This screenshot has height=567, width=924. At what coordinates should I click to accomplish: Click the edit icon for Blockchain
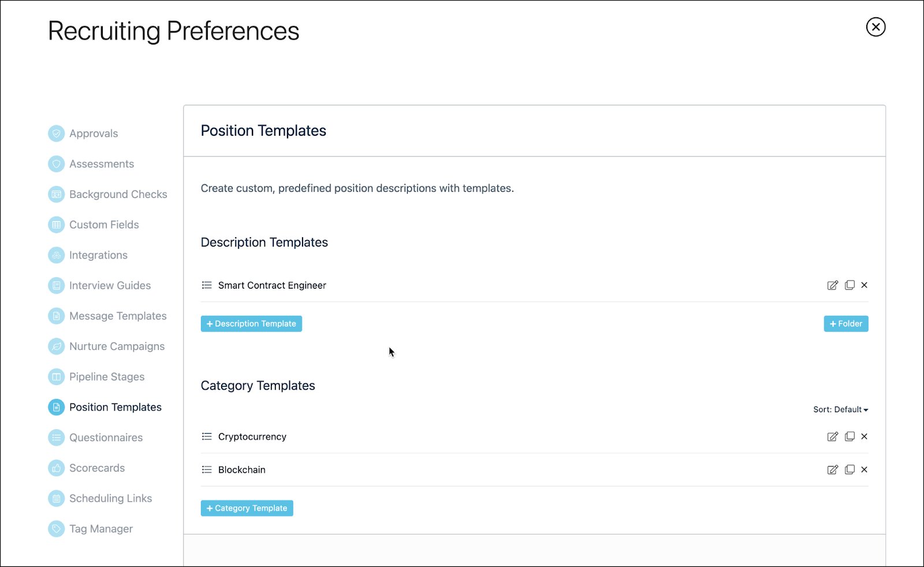(x=832, y=469)
